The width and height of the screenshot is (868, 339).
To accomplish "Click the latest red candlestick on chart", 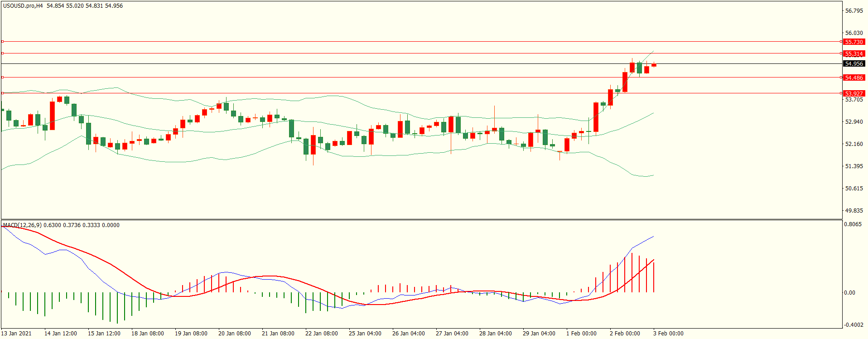I will tap(654, 65).
